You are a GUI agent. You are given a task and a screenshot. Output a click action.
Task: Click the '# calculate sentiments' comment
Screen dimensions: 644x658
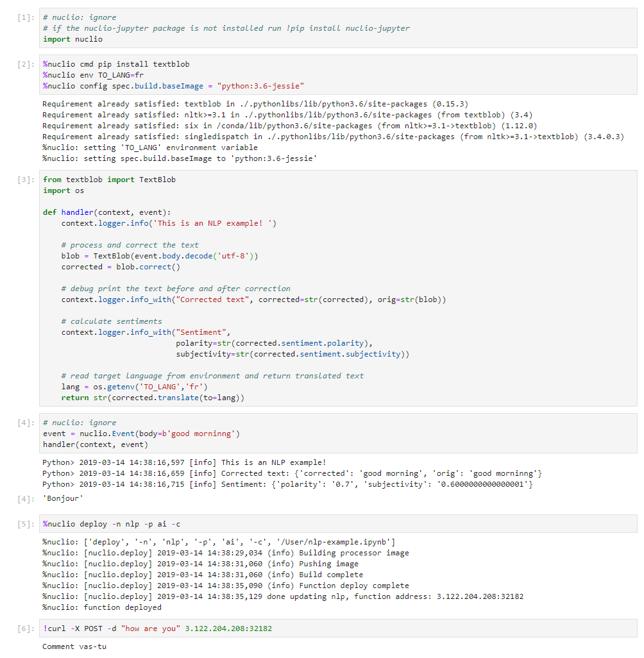[x=112, y=321]
